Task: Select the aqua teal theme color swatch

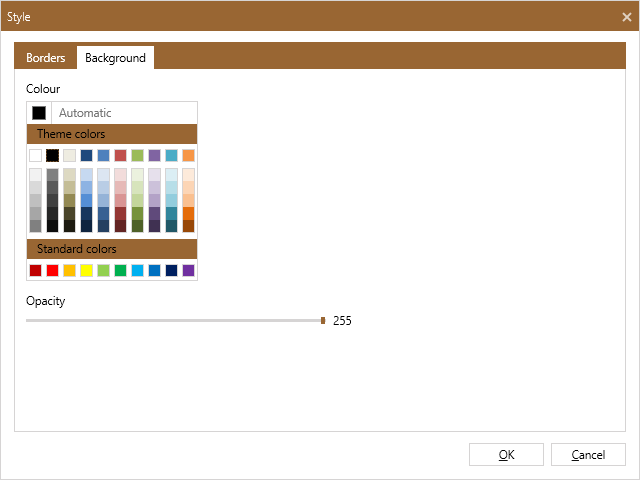Action: tap(171, 156)
